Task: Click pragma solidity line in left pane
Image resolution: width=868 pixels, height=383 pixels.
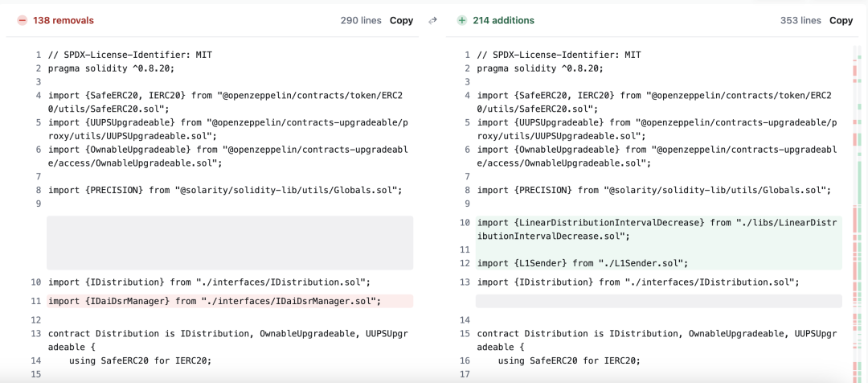Action: 111,68
